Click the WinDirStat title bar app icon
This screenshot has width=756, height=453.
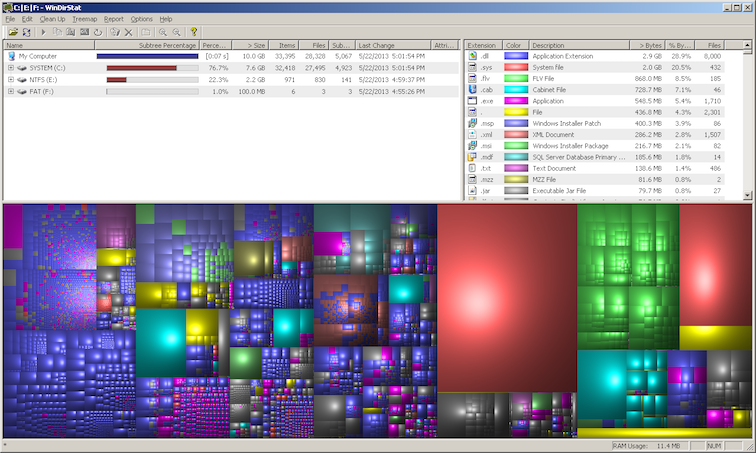pyautogui.click(x=7, y=7)
